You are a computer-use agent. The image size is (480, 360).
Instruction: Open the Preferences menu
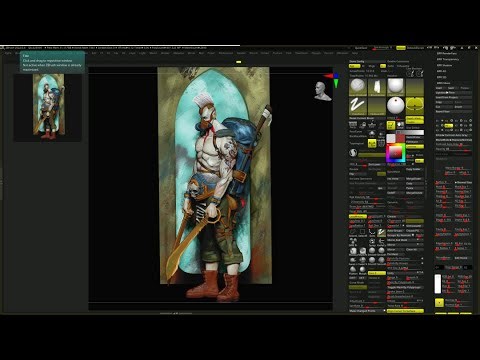[226, 53]
